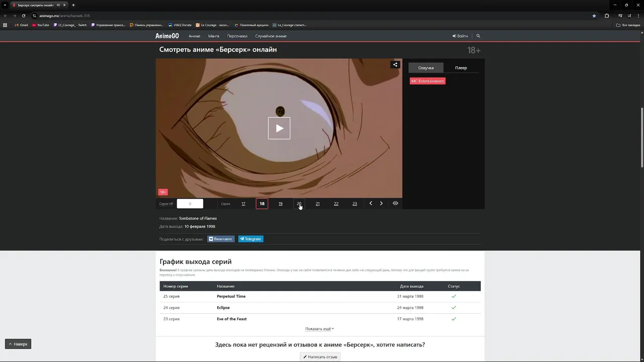Click the page vertical scrollbar

tap(642, 137)
